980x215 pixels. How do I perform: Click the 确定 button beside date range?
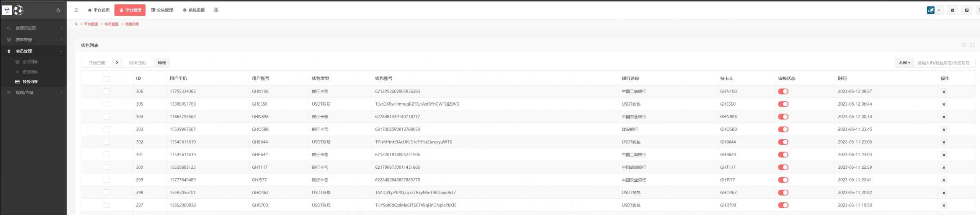point(162,63)
